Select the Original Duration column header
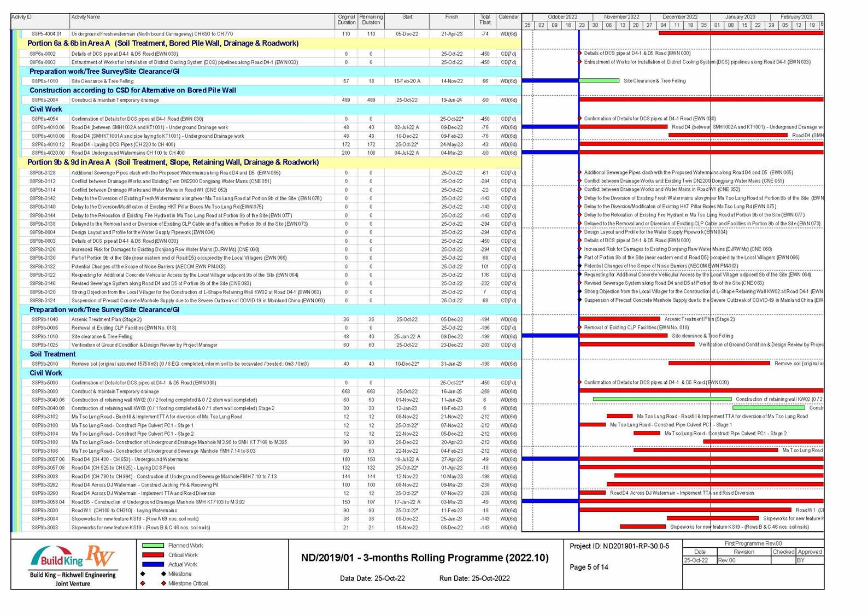868x614 pixels. 346,21
